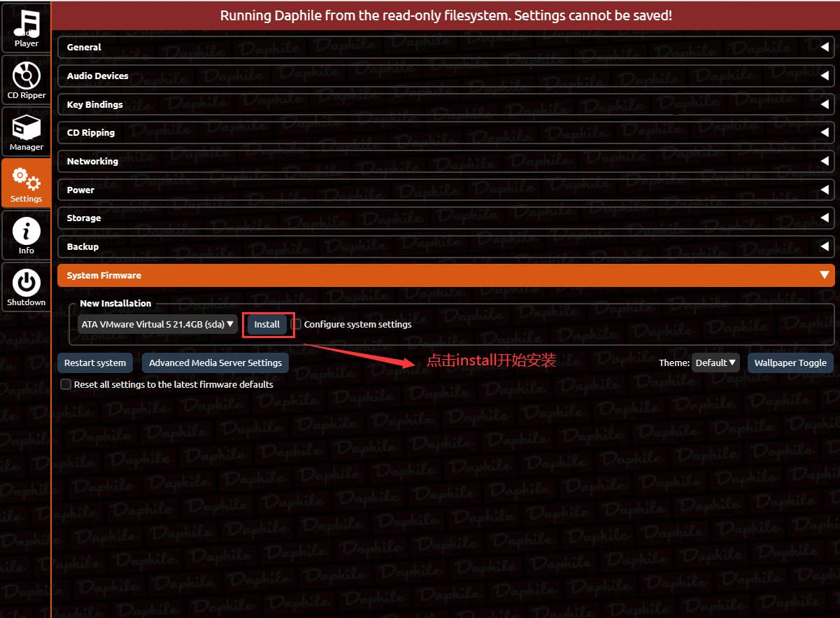This screenshot has height=618, width=840.
Task: Open the CD Ripper sidebar icon
Action: click(26, 80)
